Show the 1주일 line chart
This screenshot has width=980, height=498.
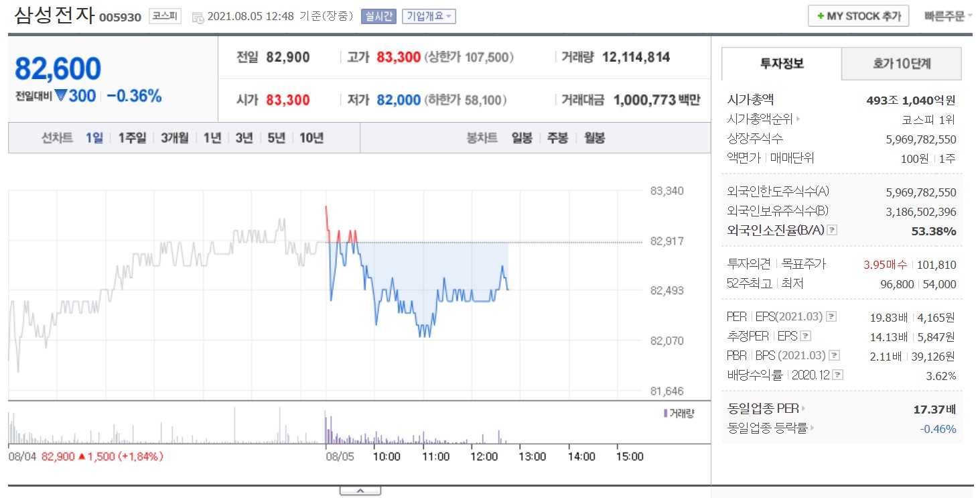click(132, 138)
